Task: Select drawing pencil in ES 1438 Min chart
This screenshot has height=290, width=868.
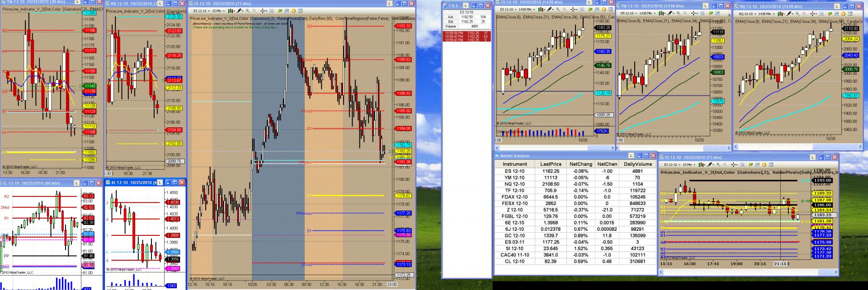Action: coord(550,9)
